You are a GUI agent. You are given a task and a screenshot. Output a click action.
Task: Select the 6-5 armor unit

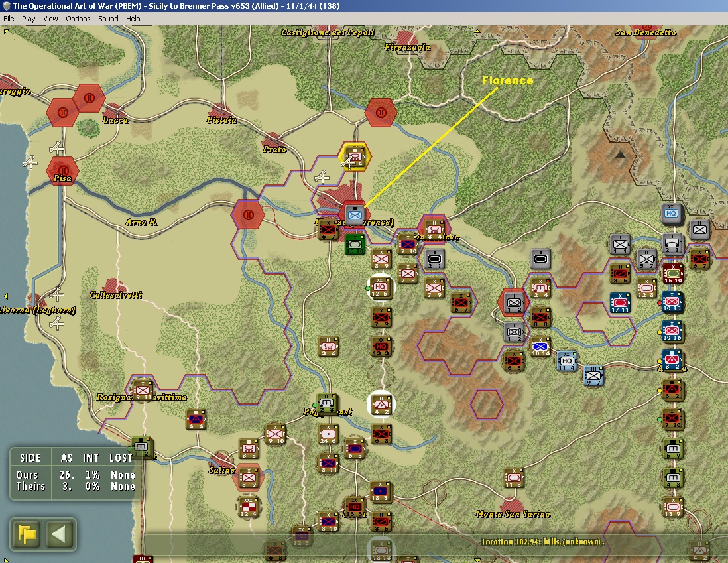point(355,449)
